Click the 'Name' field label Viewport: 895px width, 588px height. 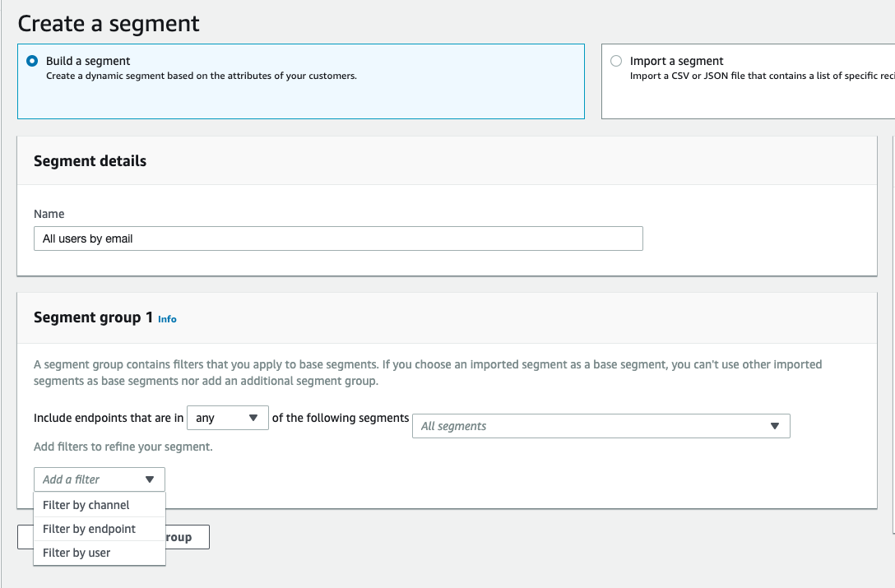point(49,214)
